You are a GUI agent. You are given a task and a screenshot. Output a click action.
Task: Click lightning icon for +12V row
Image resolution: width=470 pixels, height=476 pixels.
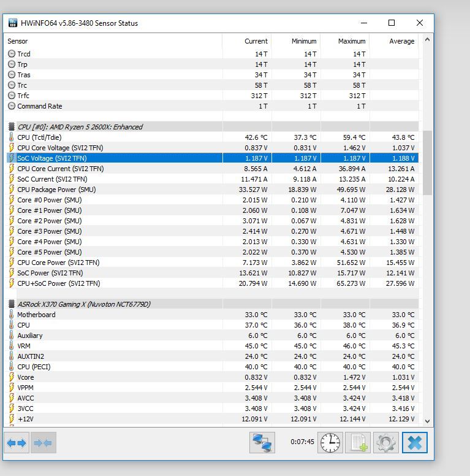pos(12,418)
